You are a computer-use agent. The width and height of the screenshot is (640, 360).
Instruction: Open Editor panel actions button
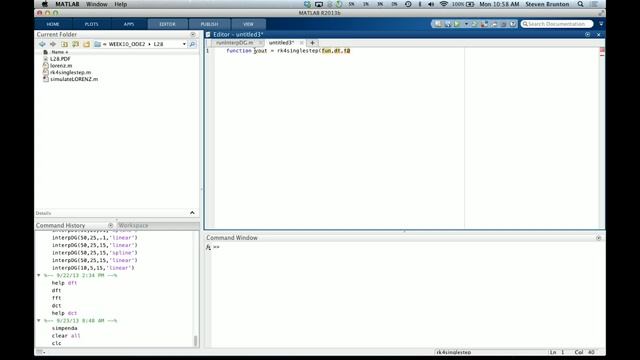pyautogui.click(x=587, y=35)
